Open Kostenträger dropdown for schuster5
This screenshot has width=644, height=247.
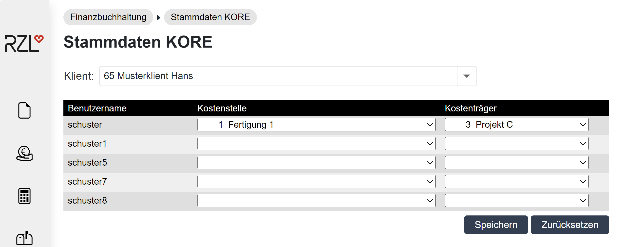[x=516, y=163]
